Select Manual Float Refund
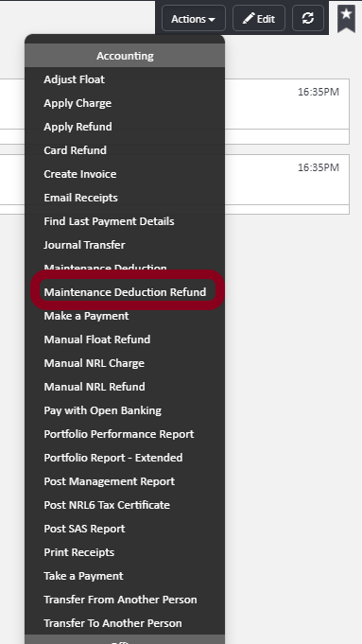362x644 pixels. pyautogui.click(x=97, y=339)
